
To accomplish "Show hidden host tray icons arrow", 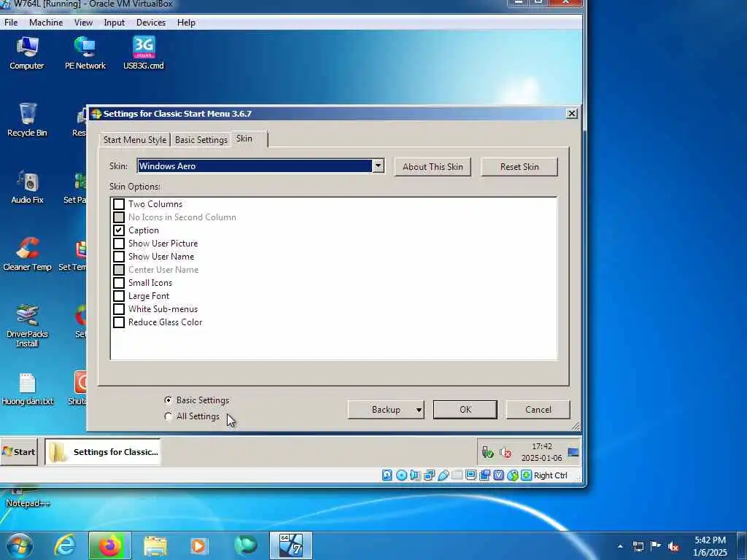I will pyautogui.click(x=620, y=546).
